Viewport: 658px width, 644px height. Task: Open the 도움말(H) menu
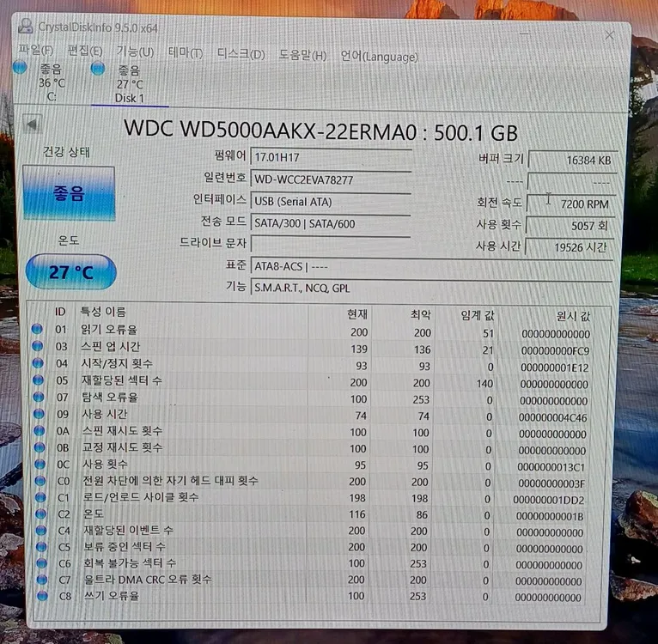click(x=302, y=55)
